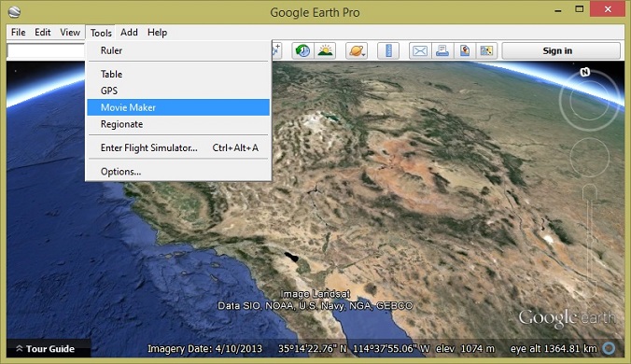631x364 pixels.
Task: Open the Edit menu
Action: click(43, 32)
